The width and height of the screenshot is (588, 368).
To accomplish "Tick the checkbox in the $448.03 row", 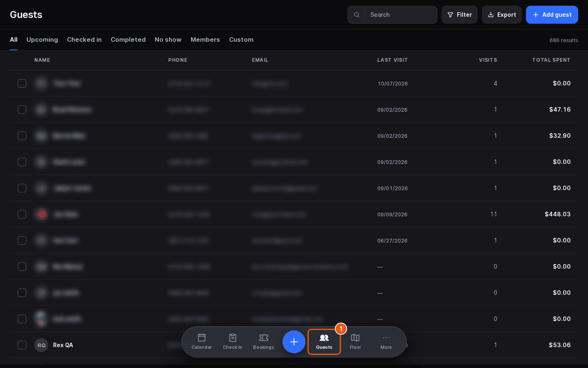I will (x=22, y=214).
